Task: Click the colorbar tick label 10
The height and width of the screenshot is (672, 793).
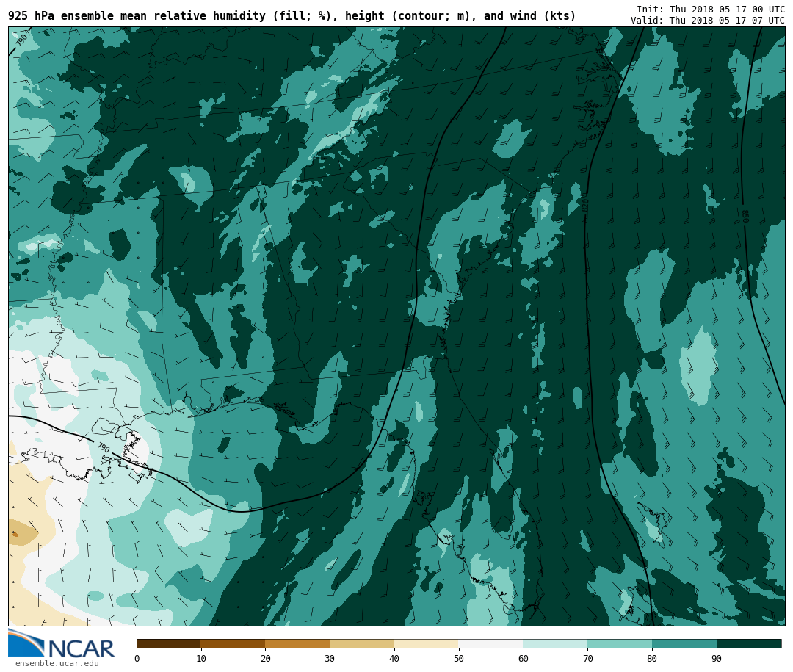Action: [x=201, y=658]
